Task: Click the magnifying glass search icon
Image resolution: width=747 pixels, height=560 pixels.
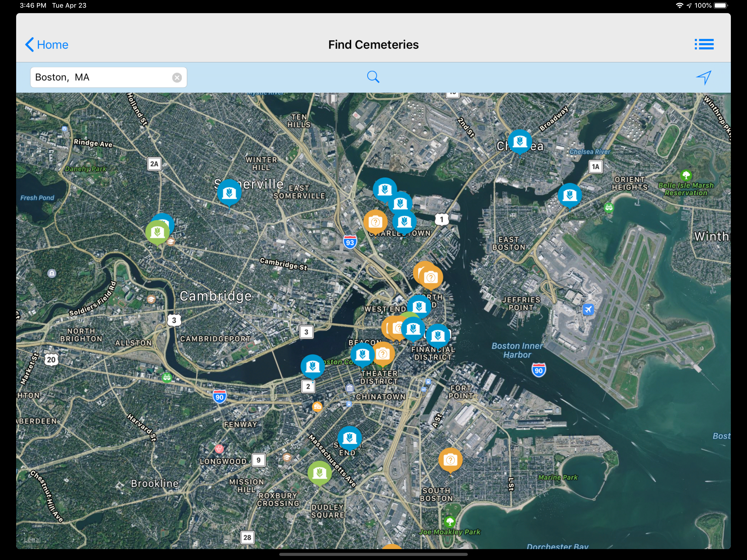Action: coord(373,77)
